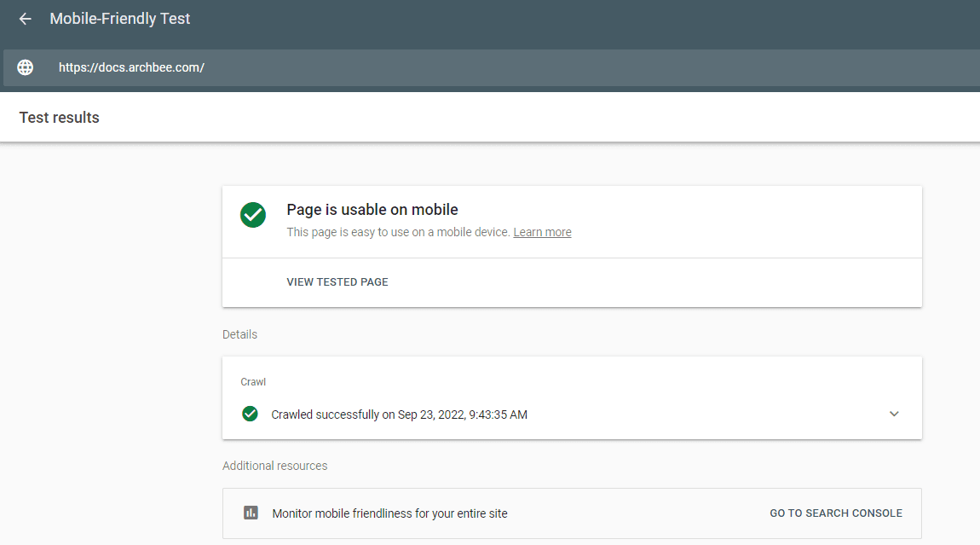The height and width of the screenshot is (545, 980).
Task: Click the 'easy to use on a mobile device' description
Action: (398, 232)
